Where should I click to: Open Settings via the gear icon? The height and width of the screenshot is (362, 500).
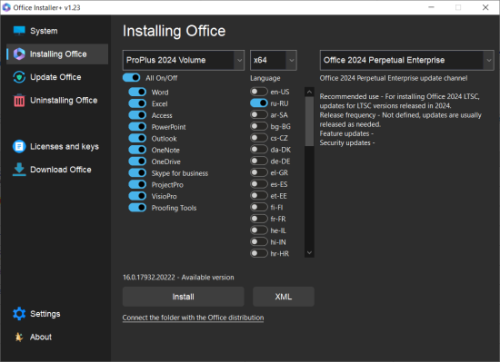[x=19, y=314]
